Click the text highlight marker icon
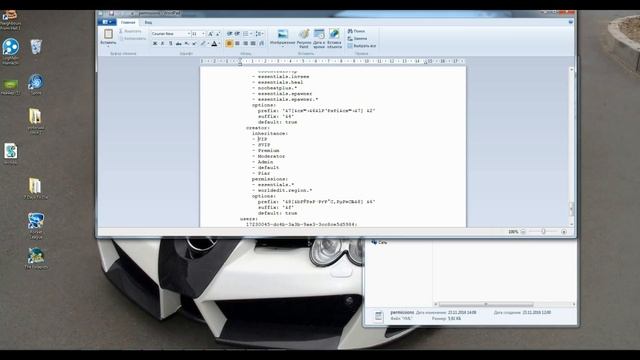 point(203,43)
